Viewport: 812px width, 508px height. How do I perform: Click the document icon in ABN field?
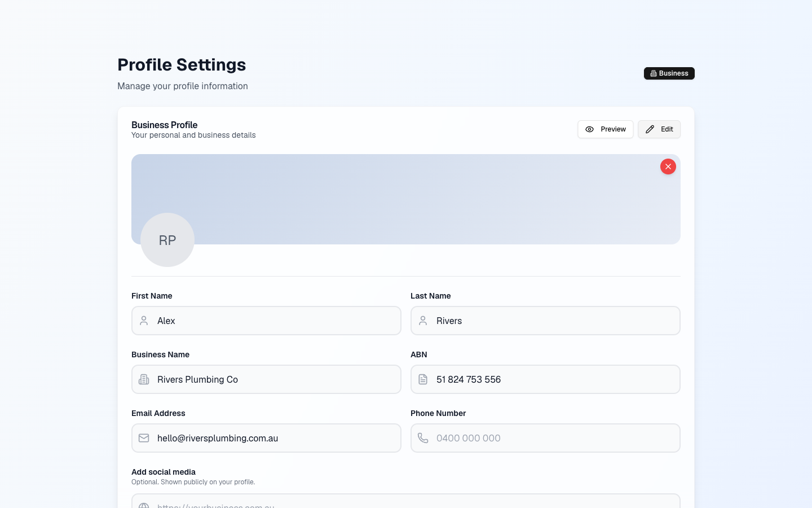pyautogui.click(x=423, y=379)
